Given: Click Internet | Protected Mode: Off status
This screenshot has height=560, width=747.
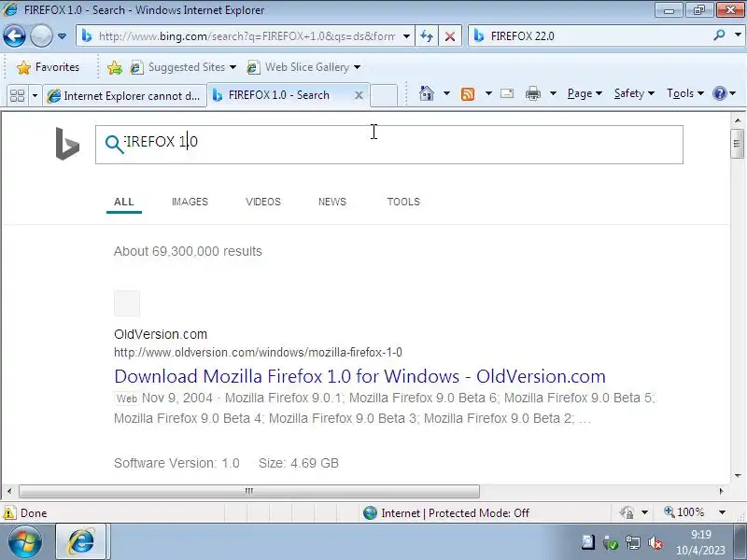Looking at the screenshot, I should tap(446, 513).
